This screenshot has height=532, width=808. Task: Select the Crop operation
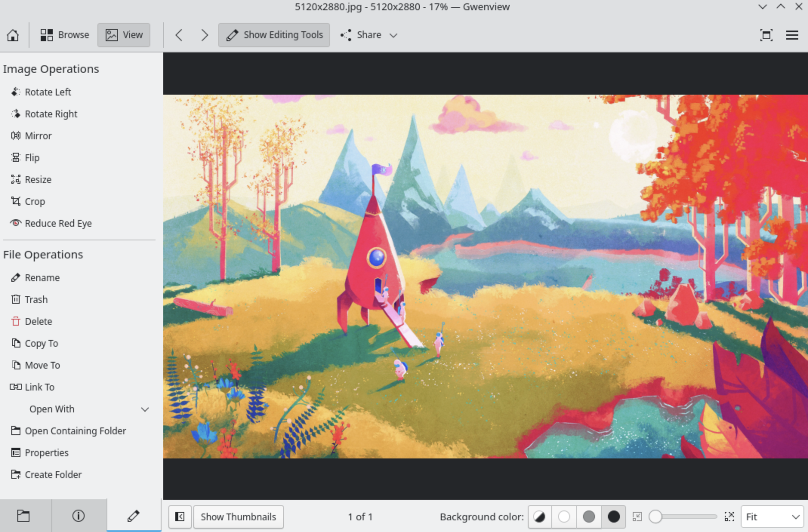(35, 201)
